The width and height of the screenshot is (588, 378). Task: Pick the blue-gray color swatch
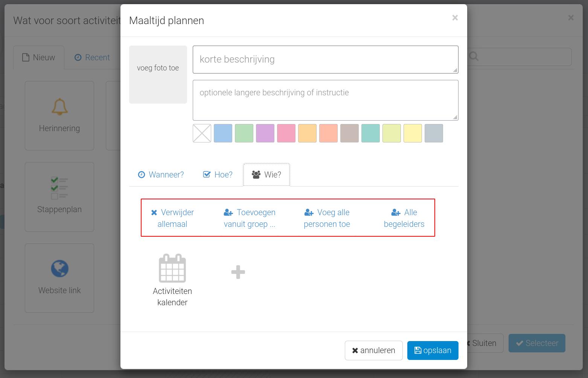(x=434, y=133)
